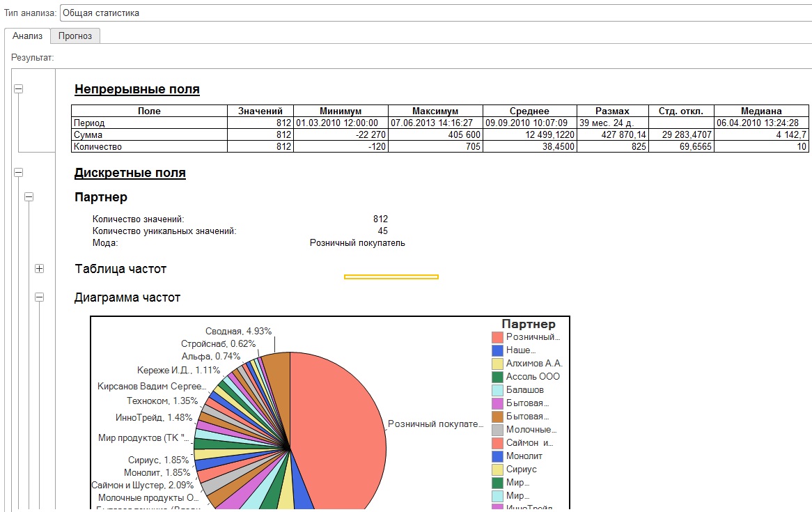Viewport: 812px width, 512px height.
Task: Select the 4 142,7 median cell
Action: (x=761, y=134)
